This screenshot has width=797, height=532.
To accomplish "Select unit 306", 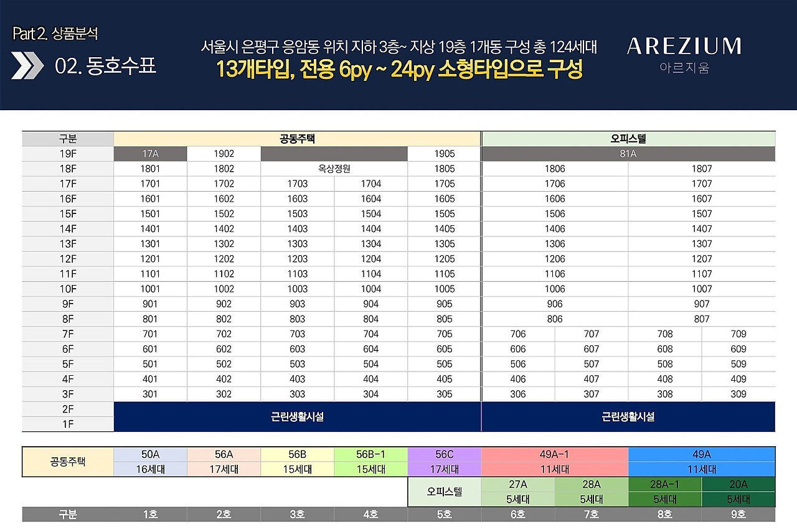I will tap(518, 394).
